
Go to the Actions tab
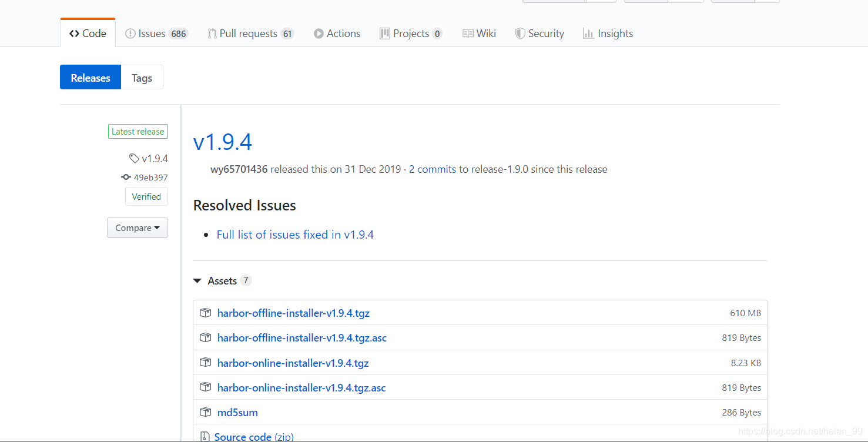pyautogui.click(x=337, y=34)
